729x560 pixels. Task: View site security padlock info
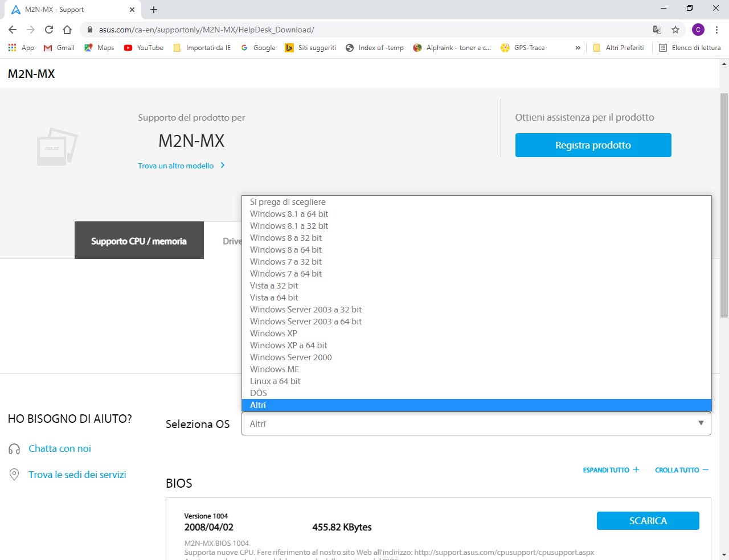89,30
